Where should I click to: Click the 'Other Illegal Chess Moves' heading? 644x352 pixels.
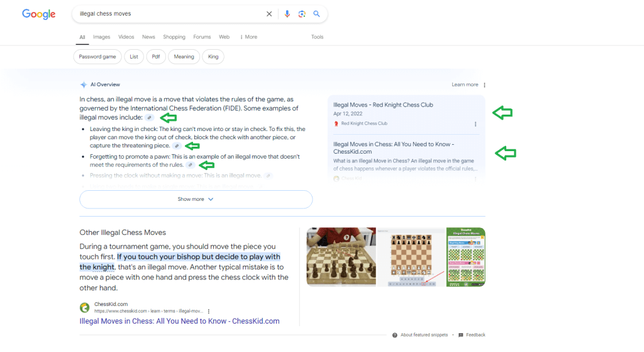coord(123,233)
